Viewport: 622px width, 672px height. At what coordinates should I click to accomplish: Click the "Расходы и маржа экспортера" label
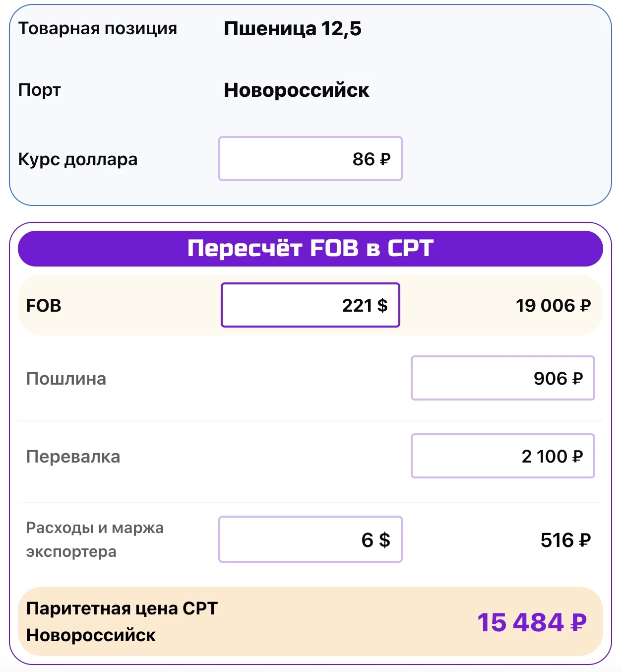[x=94, y=539]
